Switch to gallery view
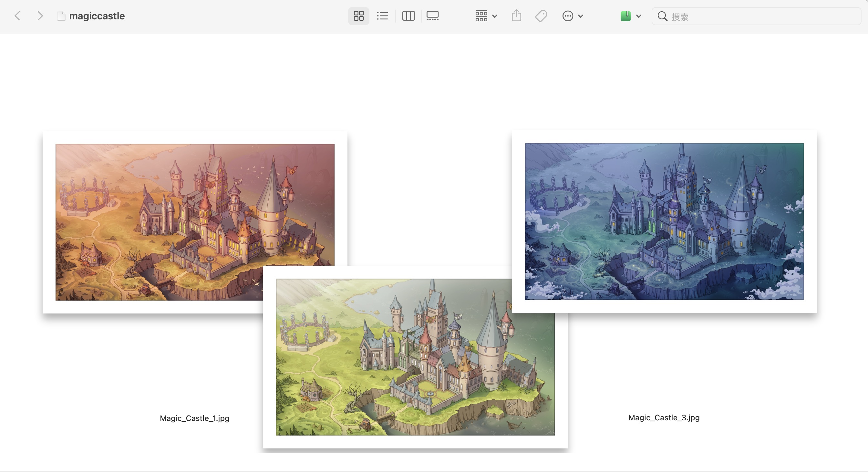 (432, 16)
